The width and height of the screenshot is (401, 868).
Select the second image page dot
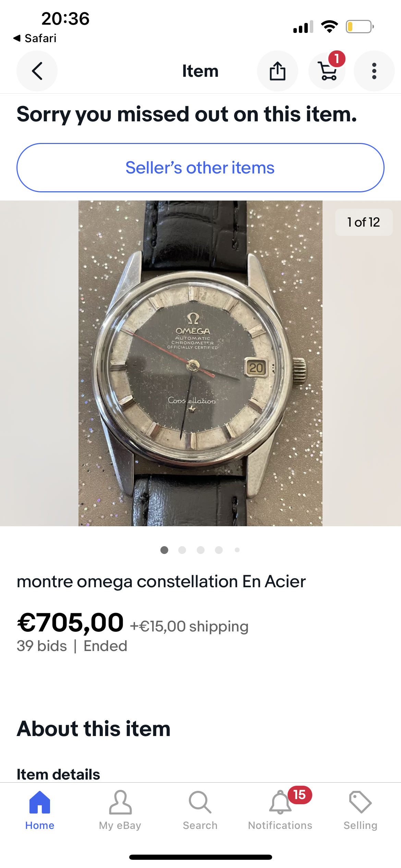182,550
